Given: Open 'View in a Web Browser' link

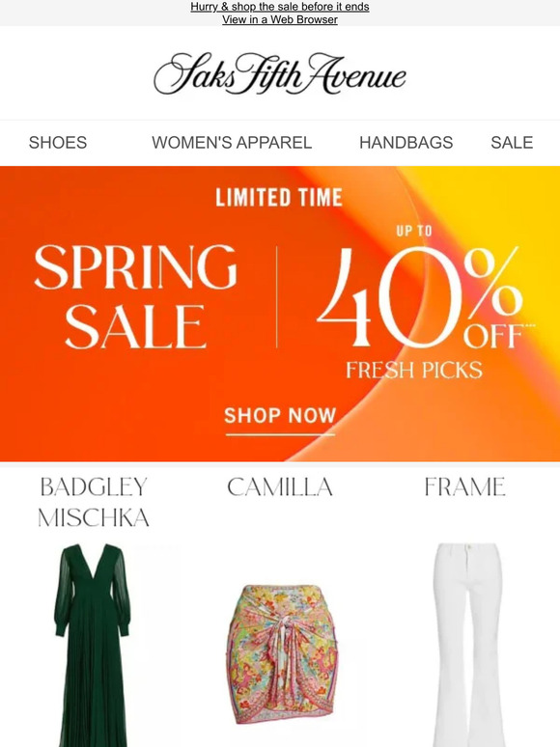Looking at the screenshot, I should (280, 19).
